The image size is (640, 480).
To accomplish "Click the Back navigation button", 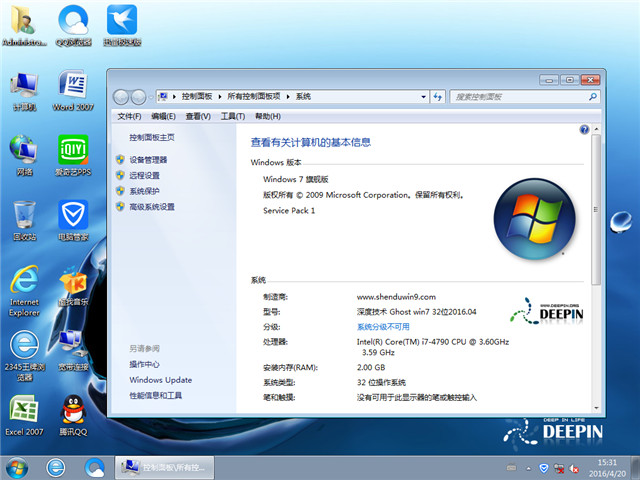I will point(121,97).
